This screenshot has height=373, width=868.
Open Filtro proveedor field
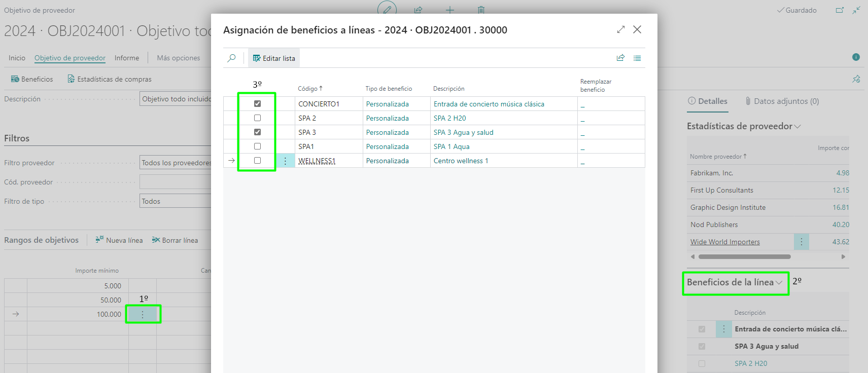coord(176,163)
